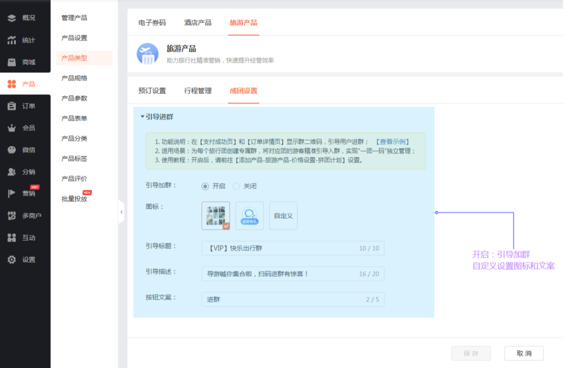Select the 关闭 radio button
The width and height of the screenshot is (588, 368).
coord(236,186)
